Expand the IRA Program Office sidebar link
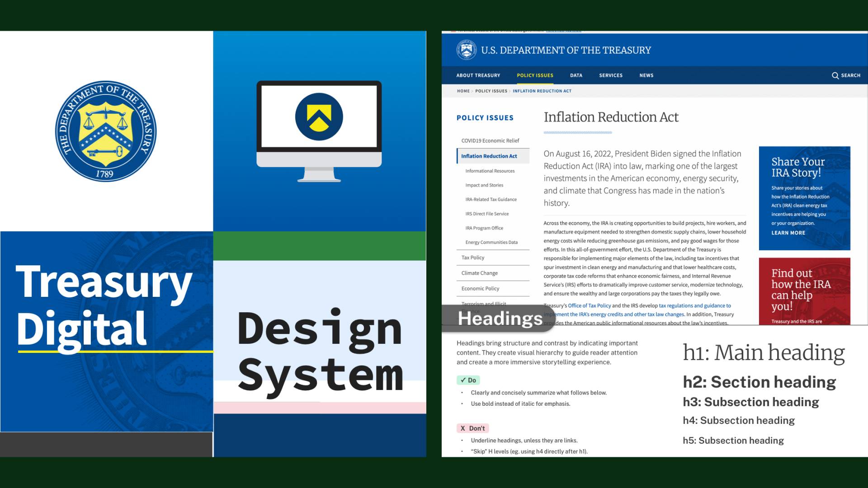 485,228
